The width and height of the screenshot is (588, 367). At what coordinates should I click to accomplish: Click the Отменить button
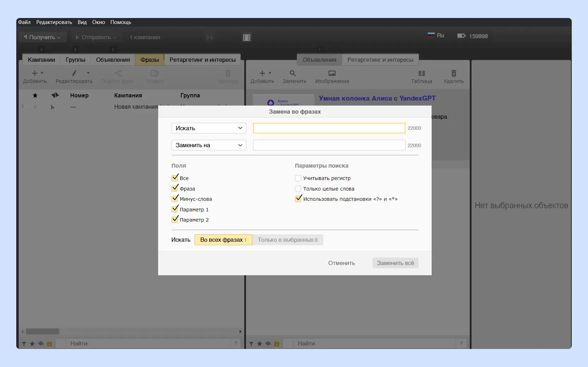[x=342, y=263]
